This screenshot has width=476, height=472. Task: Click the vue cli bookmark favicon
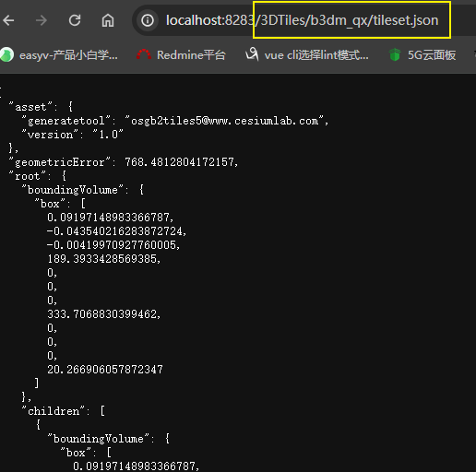click(252, 54)
